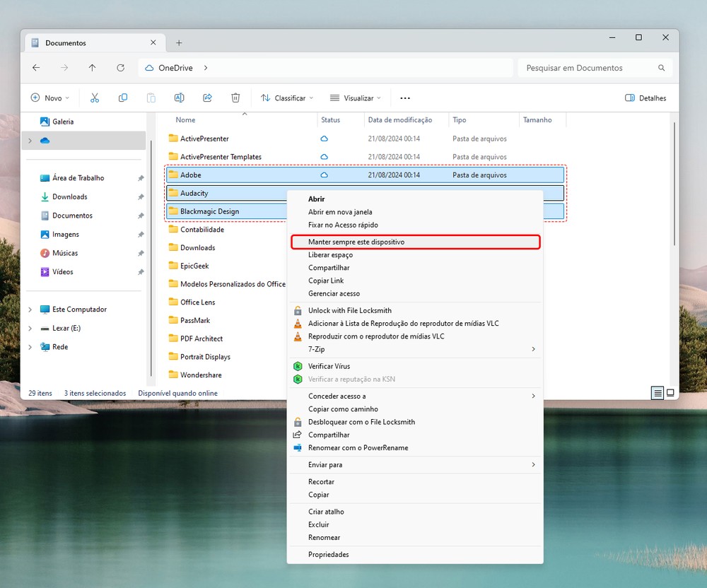Click the Delete trash icon in toolbar
This screenshot has width=707, height=588.
236,98
